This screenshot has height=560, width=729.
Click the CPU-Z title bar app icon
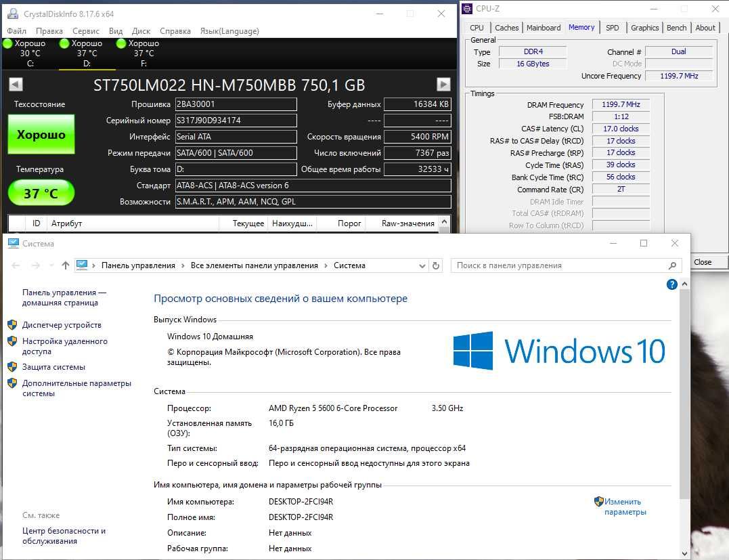coord(467,9)
